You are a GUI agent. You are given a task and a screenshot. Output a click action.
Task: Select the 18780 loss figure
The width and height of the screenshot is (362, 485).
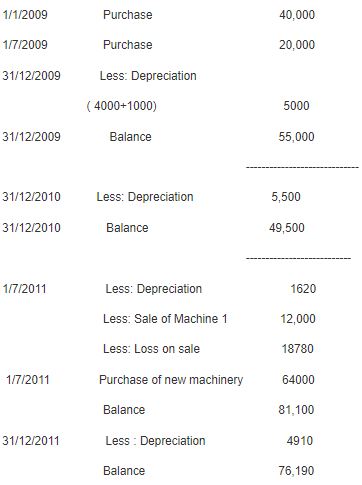298,349
